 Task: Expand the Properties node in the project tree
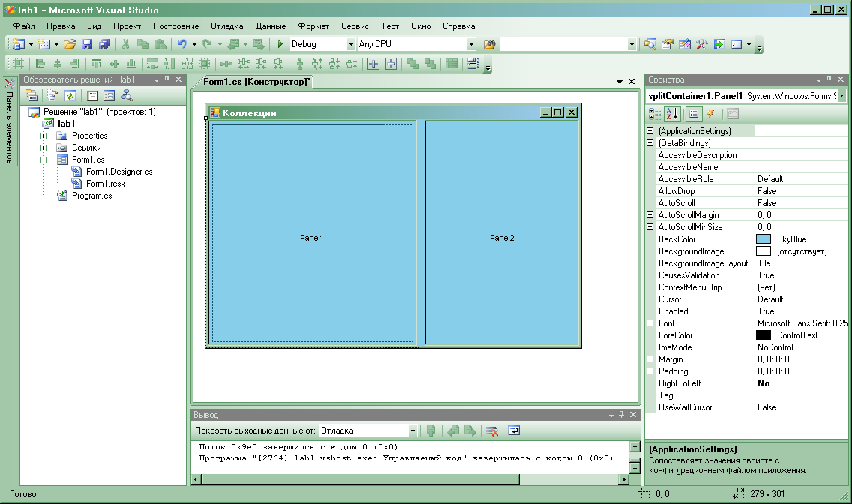point(43,136)
